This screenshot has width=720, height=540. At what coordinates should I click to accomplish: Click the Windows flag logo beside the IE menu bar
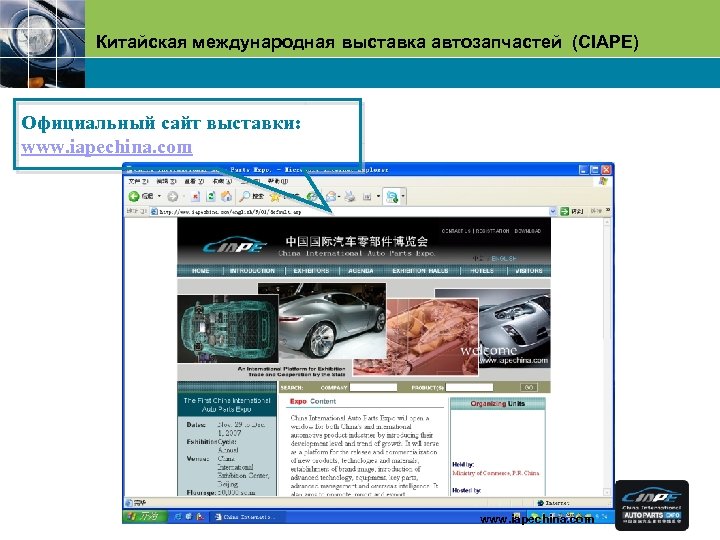point(603,181)
